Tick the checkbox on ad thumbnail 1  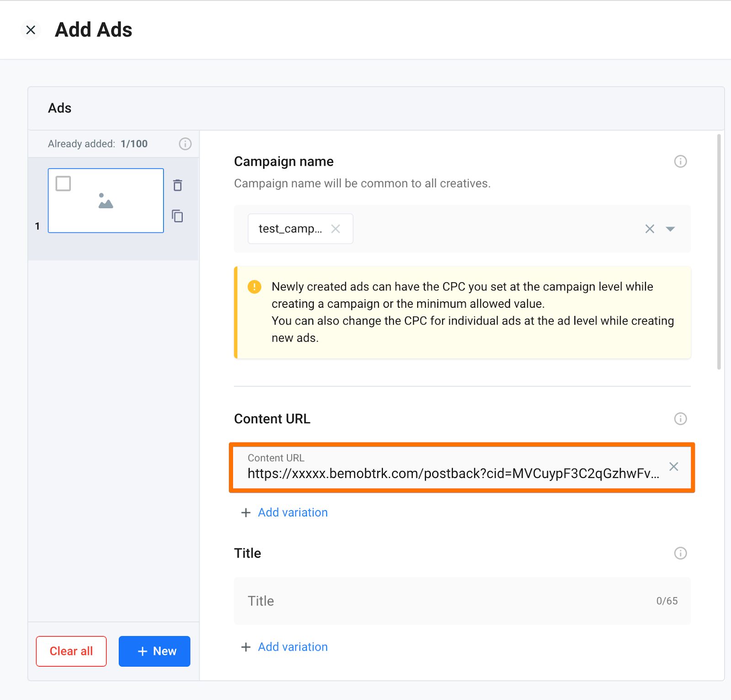[63, 184]
